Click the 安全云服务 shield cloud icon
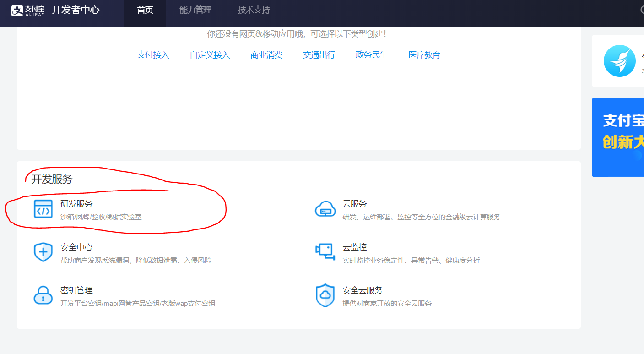The width and height of the screenshot is (644, 354). pos(325,295)
